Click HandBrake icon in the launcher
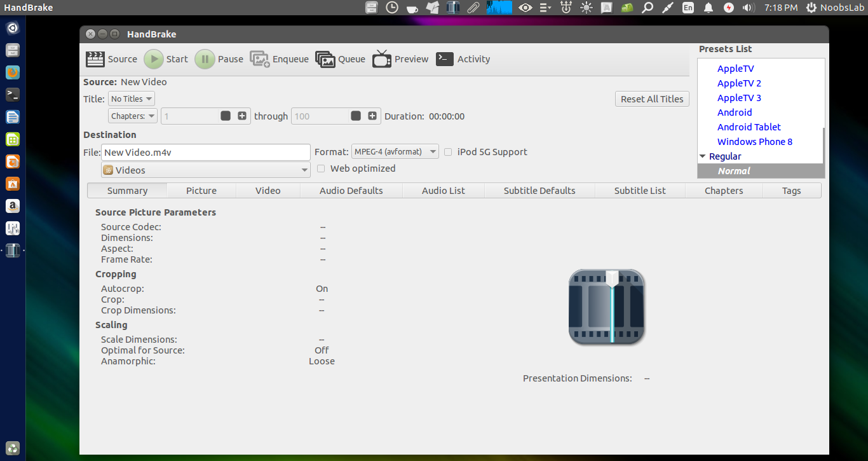The width and height of the screenshot is (868, 461). [13, 251]
